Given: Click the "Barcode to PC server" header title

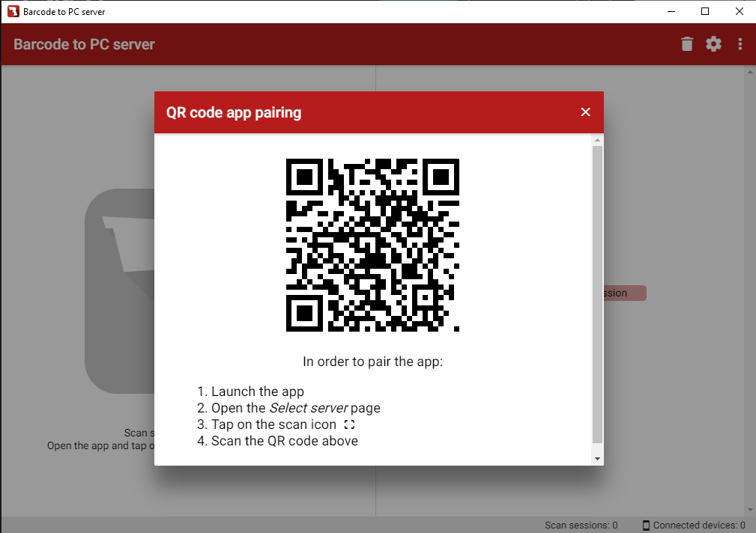Looking at the screenshot, I should (84, 44).
